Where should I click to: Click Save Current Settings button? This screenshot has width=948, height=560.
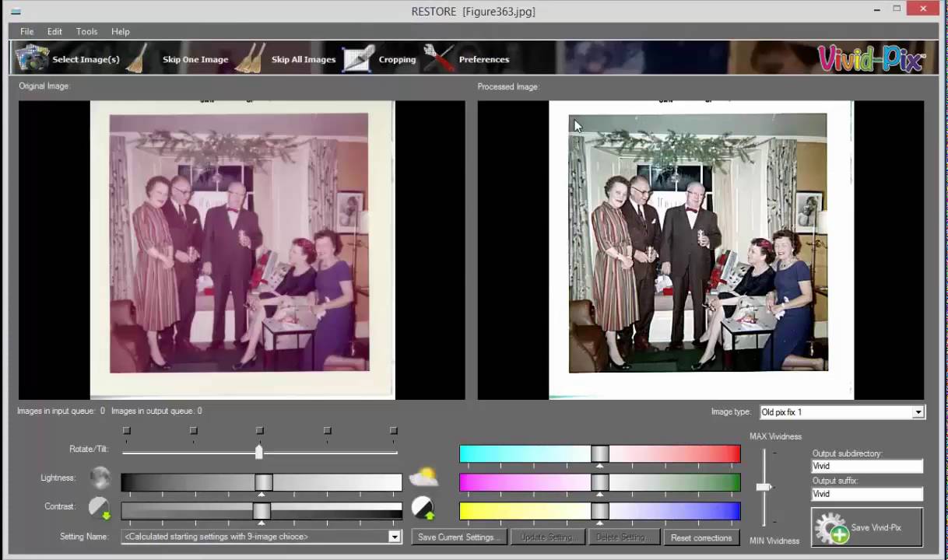(458, 537)
